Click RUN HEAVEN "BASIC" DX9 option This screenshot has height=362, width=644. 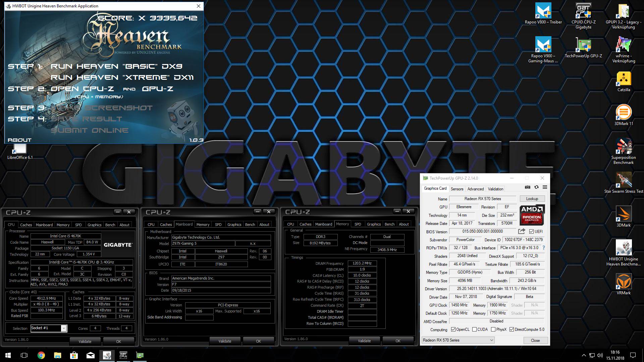coord(116,66)
